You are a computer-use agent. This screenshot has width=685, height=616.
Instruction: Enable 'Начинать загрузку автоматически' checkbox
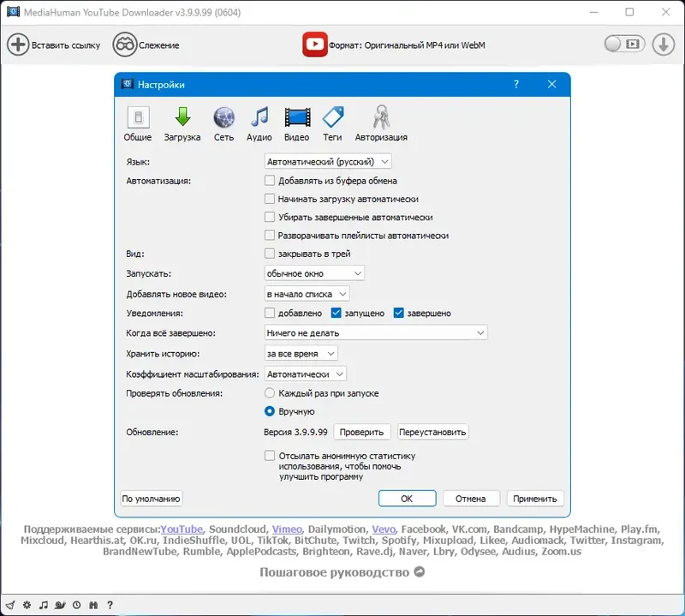(270, 199)
